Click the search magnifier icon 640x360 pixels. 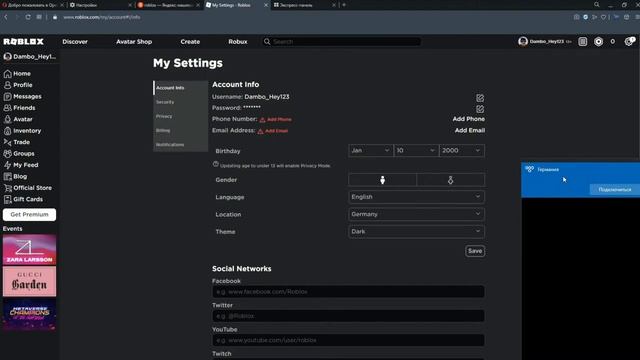click(x=267, y=42)
